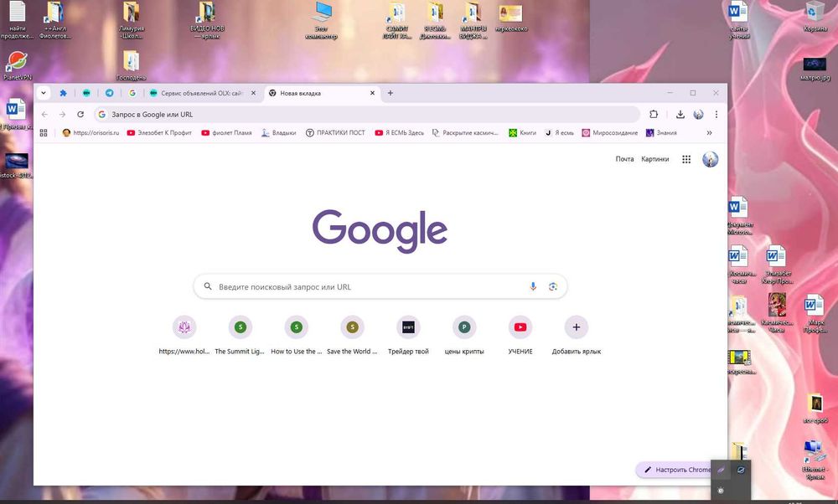Select Ethernet - Ярлык desktop shortcut
The height and width of the screenshot is (504, 838).
coord(815,460)
